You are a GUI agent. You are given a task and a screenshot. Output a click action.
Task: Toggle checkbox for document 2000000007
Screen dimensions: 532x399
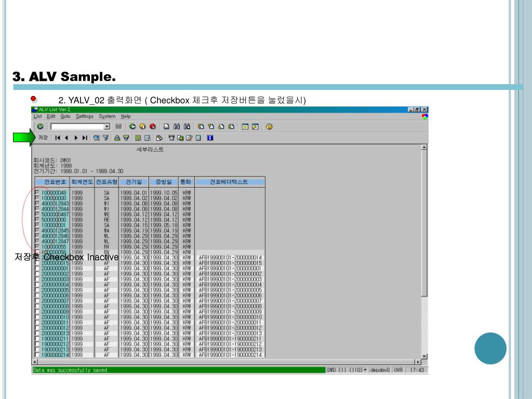37,301
